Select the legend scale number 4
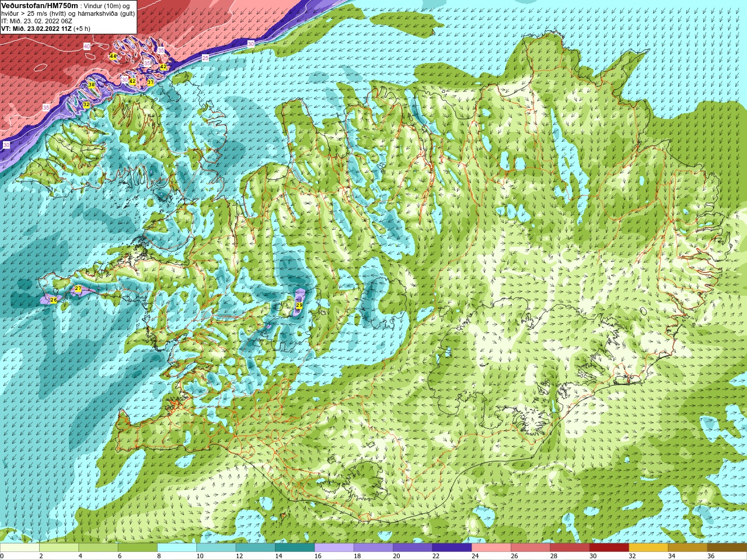The height and width of the screenshot is (560, 747). 80,556
